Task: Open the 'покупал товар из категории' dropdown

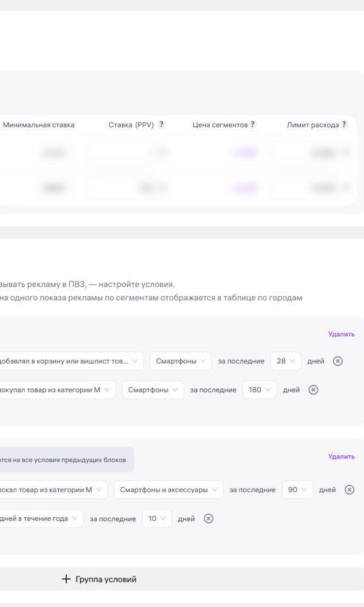Action: pos(57,390)
